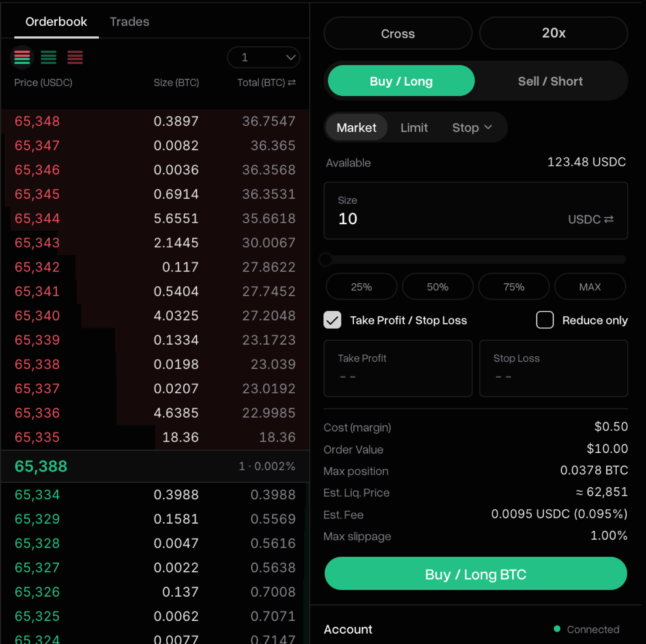Focus the Take Profit input field
The width and height of the screenshot is (646, 644).
click(398, 368)
